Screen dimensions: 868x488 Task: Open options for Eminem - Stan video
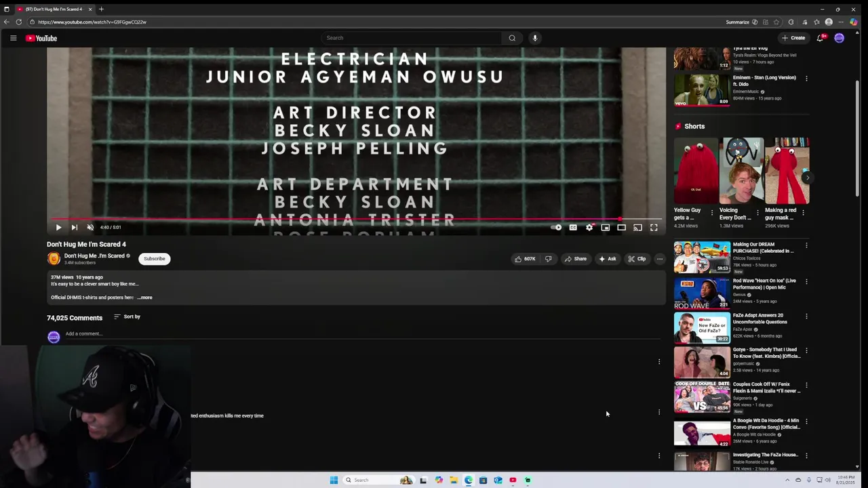(x=806, y=79)
